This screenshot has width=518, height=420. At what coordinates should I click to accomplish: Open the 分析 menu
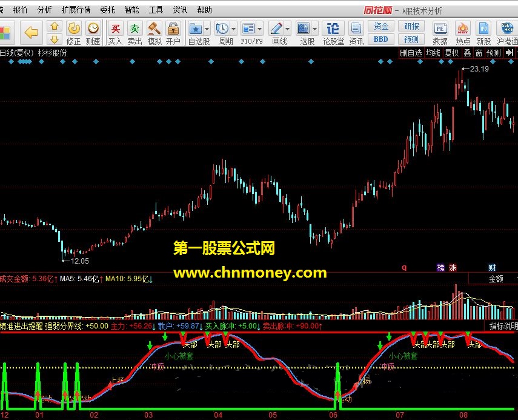coord(44,10)
